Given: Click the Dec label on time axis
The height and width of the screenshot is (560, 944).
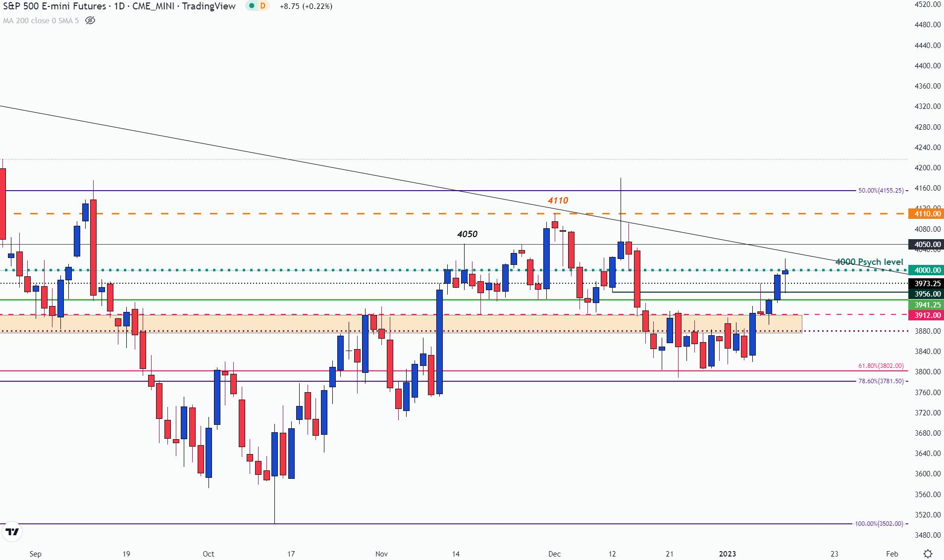Looking at the screenshot, I should pos(554,554).
